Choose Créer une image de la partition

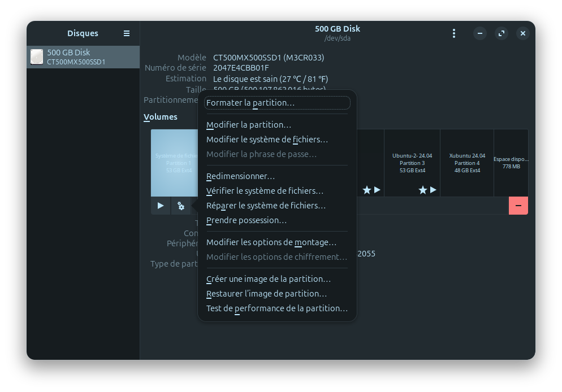coord(269,279)
